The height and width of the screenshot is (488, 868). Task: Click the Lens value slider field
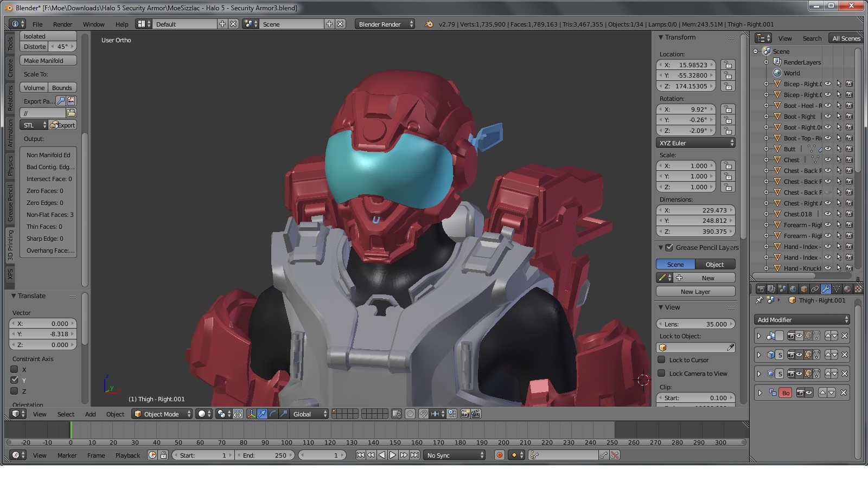(695, 324)
